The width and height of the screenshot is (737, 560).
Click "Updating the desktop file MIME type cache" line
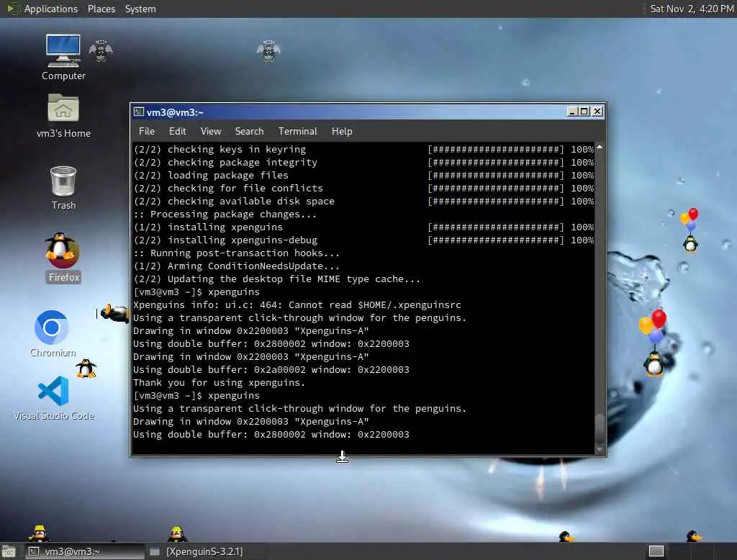277,279
